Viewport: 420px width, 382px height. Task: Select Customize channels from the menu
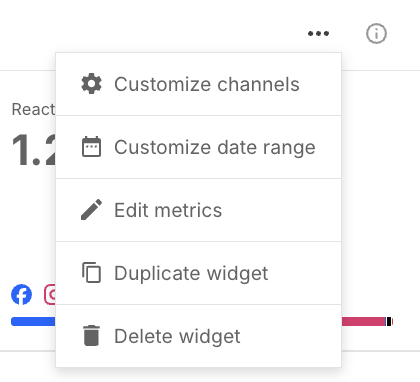click(x=199, y=84)
